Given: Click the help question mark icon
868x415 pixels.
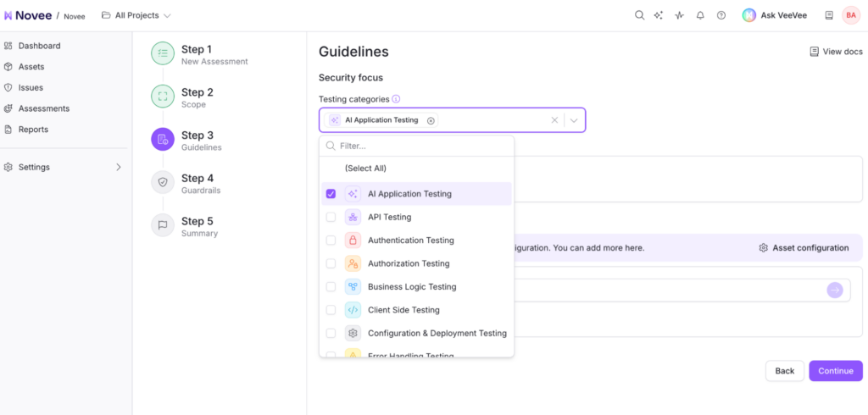Looking at the screenshot, I should coord(721,15).
